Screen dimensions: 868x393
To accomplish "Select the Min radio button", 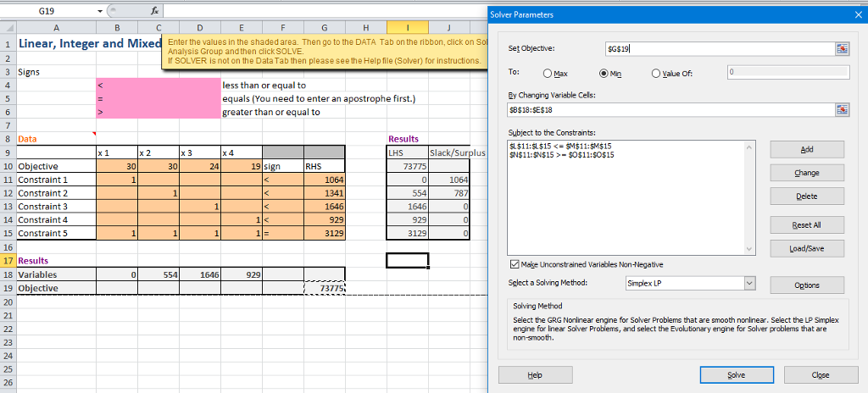I will click(604, 73).
